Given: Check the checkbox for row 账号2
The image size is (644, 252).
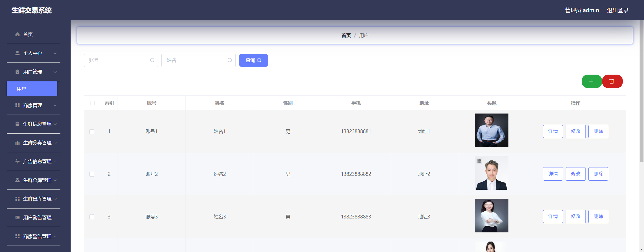Looking at the screenshot, I should coord(92,174).
